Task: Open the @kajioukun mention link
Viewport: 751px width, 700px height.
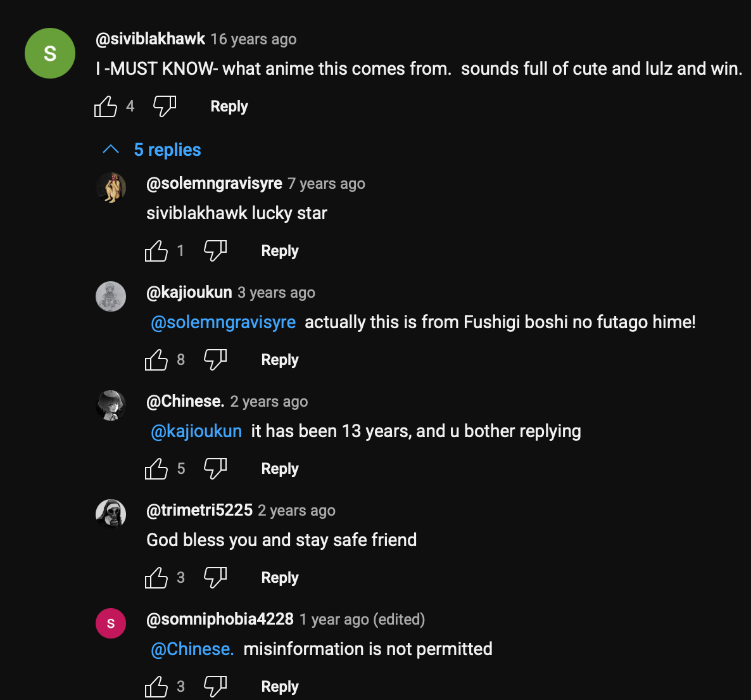Action: (196, 431)
